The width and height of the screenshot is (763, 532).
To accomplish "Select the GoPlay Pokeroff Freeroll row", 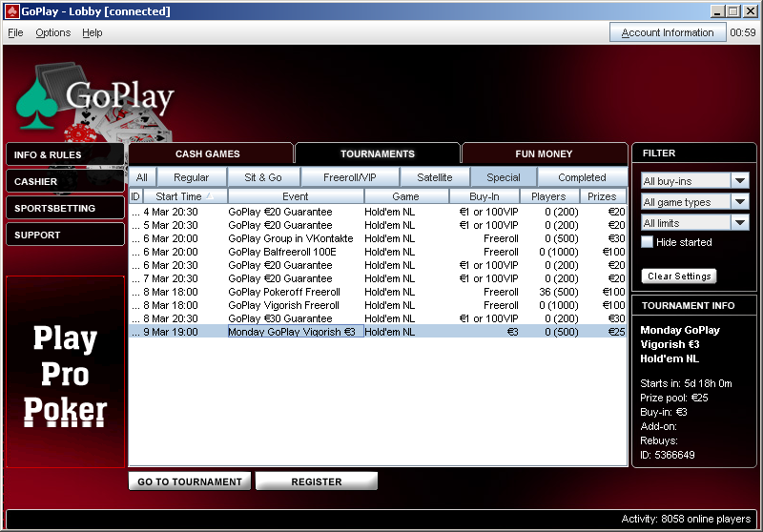I will pos(284,292).
